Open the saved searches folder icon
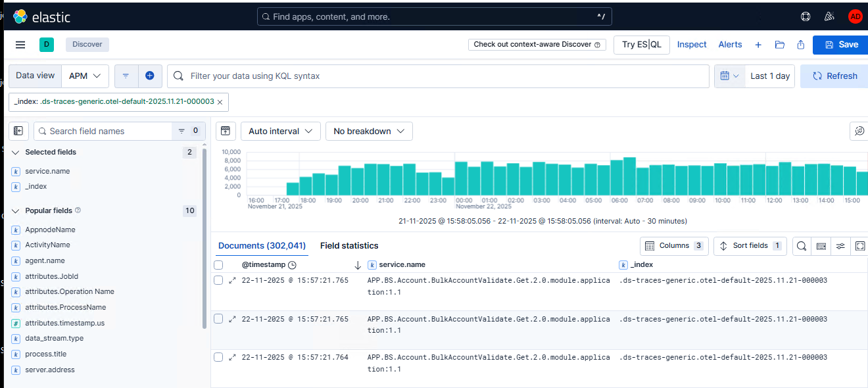 (779, 45)
